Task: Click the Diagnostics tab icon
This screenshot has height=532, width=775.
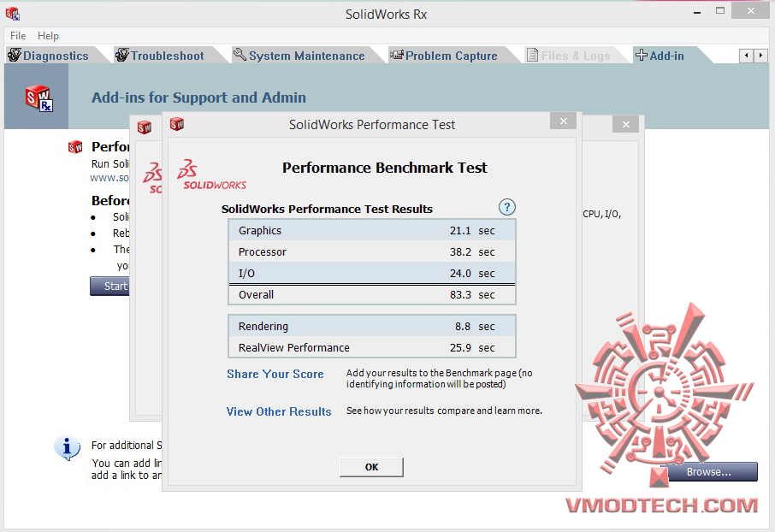Action: tap(15, 55)
